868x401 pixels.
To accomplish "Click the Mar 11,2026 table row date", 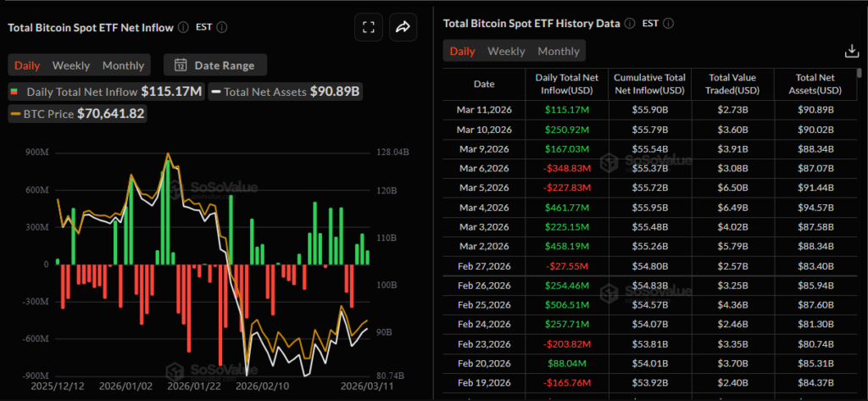I will coord(484,110).
